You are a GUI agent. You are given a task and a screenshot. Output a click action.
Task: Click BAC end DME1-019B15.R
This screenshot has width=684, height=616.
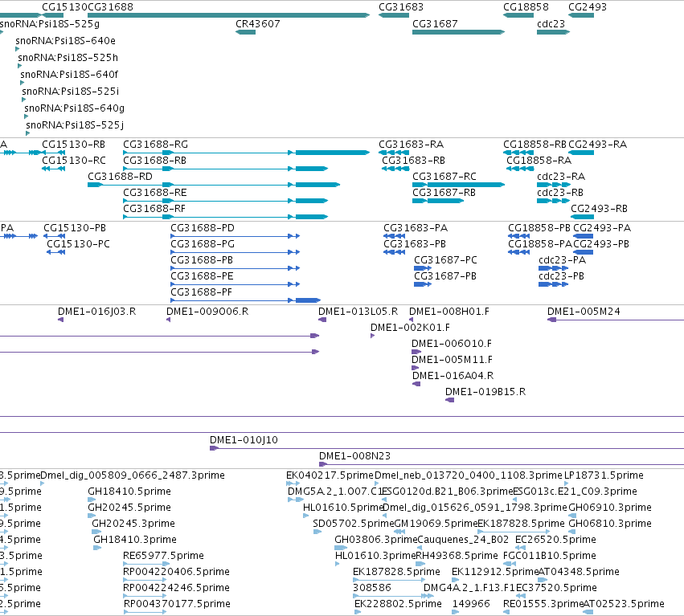tap(485, 392)
